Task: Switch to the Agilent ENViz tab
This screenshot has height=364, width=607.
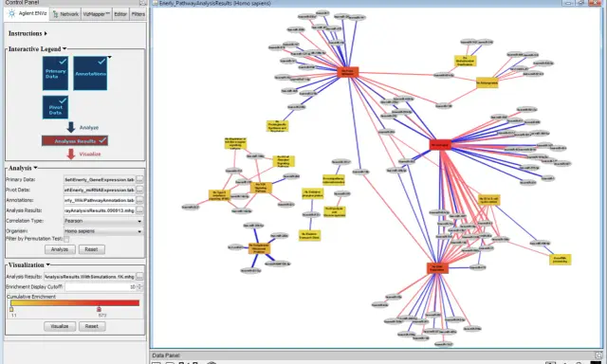Action: 27,14
